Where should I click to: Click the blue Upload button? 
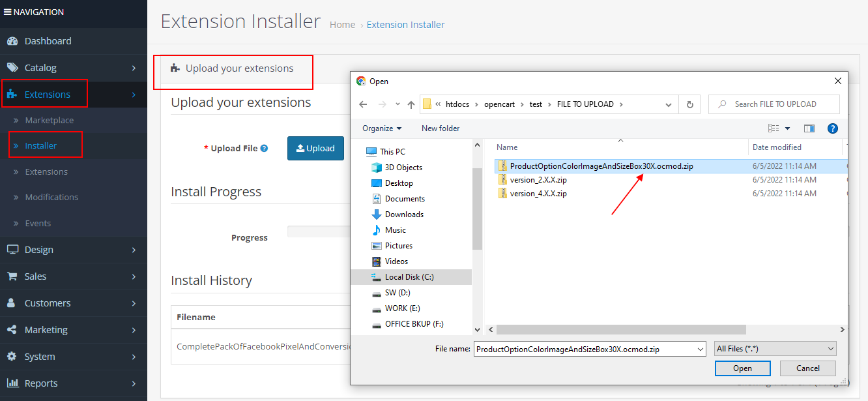pyautogui.click(x=315, y=148)
